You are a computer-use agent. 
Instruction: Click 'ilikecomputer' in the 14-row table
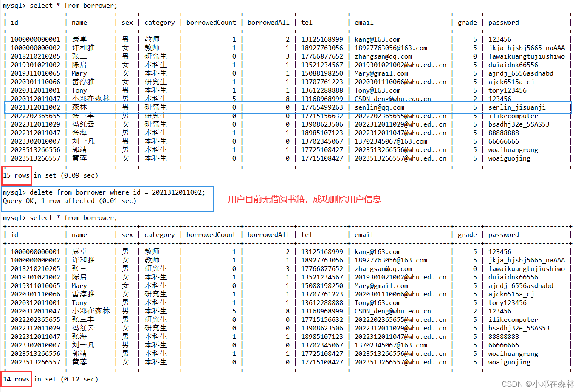coord(513,320)
